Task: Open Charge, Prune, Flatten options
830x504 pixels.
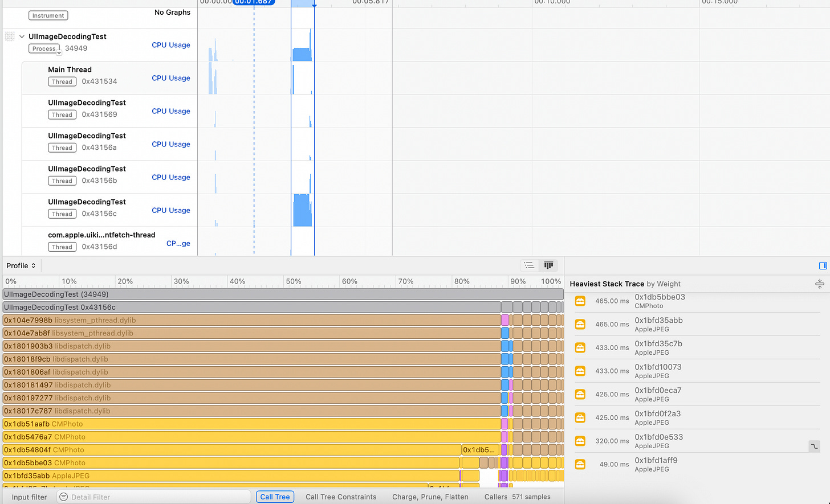Action: [430, 497]
